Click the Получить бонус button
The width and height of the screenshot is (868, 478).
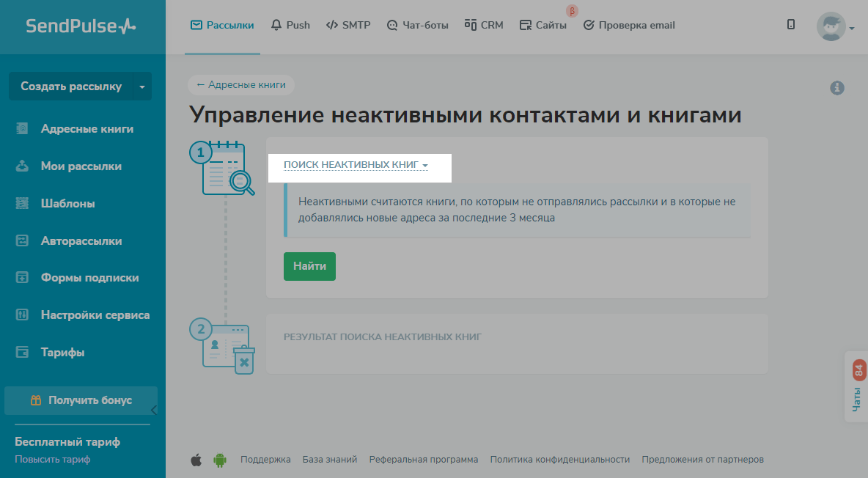[x=81, y=400]
